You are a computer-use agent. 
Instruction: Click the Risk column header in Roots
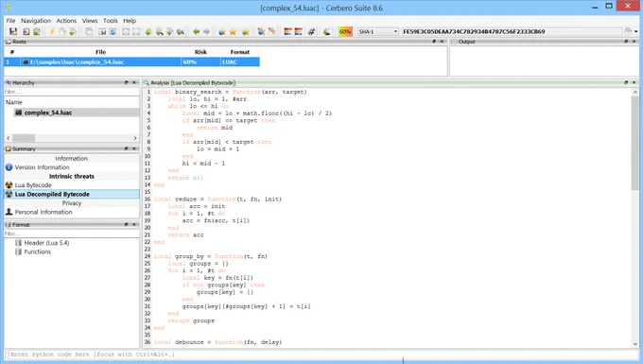[x=200, y=52]
